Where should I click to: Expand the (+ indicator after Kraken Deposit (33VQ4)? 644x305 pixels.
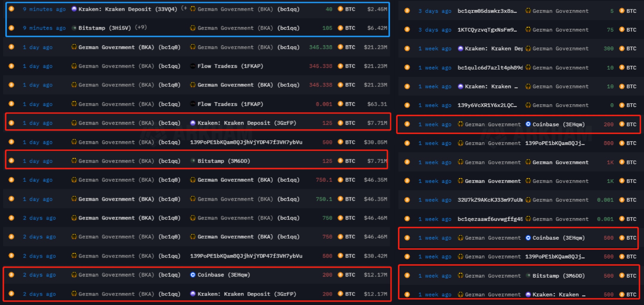(184, 8)
